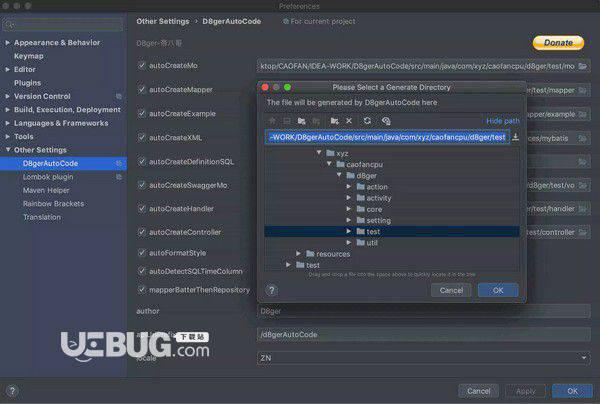Click project-level icon beside Version Control

(119, 96)
